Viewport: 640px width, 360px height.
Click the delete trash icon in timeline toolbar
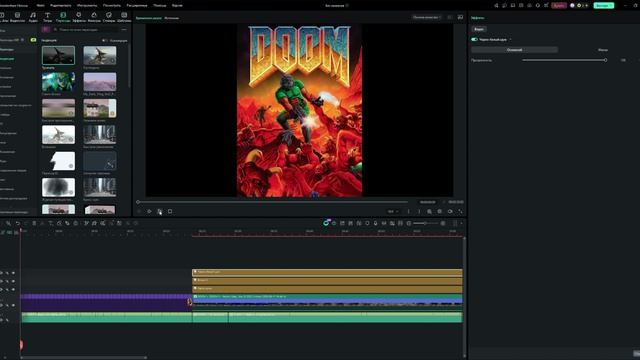(x=34, y=223)
